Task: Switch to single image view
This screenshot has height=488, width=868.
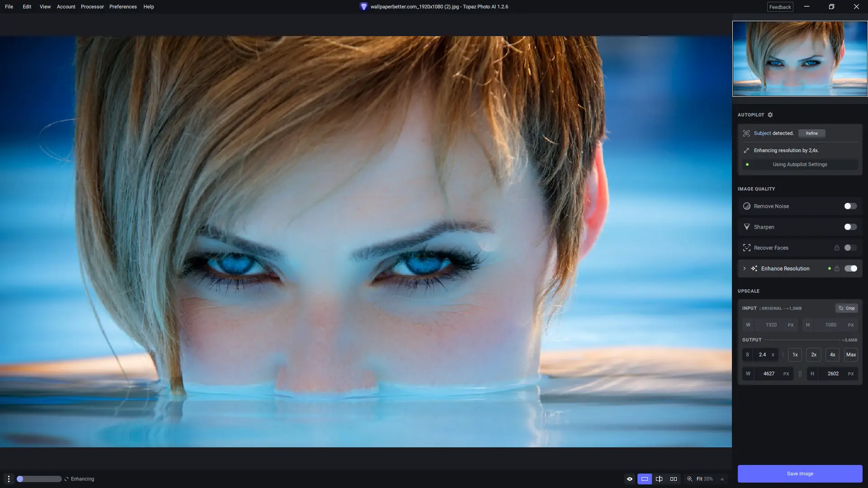Action: pyautogui.click(x=645, y=479)
